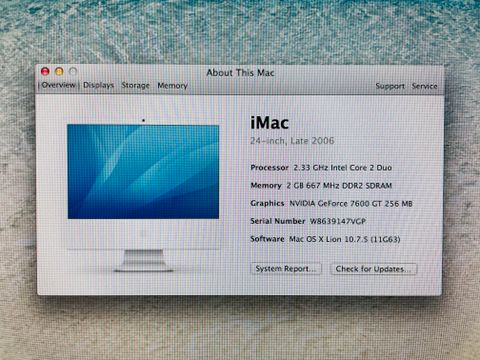The width and height of the screenshot is (480, 360).
Task: Select the Graphics NVIDIA GeForce info line
Action: pos(331,203)
